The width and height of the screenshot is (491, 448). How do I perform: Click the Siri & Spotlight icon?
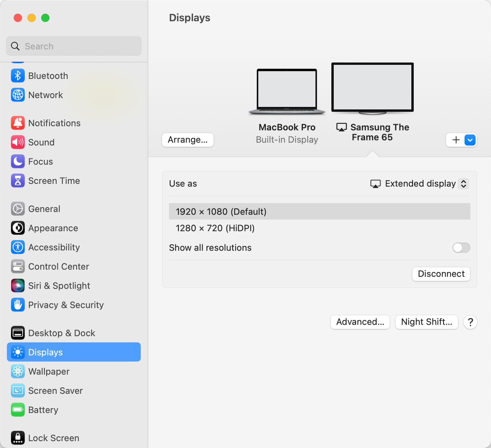pyautogui.click(x=18, y=286)
